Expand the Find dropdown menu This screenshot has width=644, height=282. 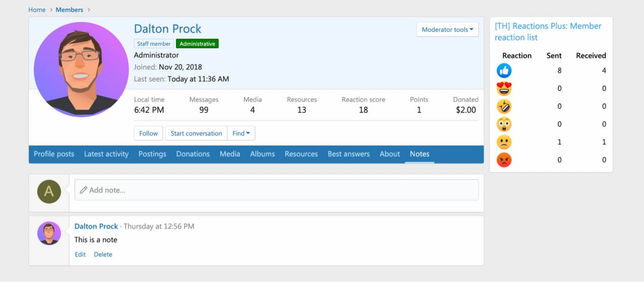point(242,133)
